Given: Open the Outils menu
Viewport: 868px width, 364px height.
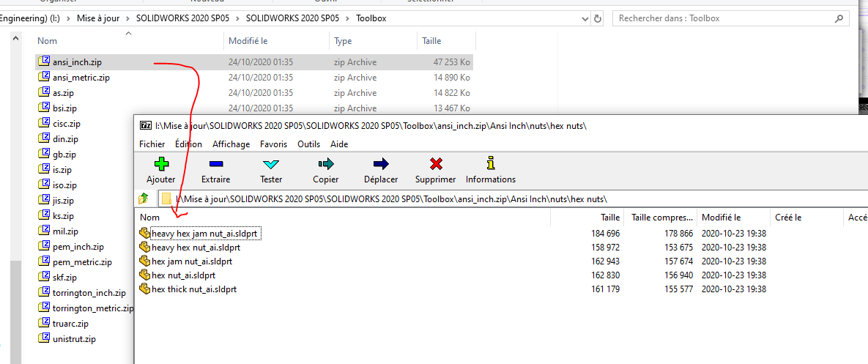Looking at the screenshot, I should tap(308, 144).
